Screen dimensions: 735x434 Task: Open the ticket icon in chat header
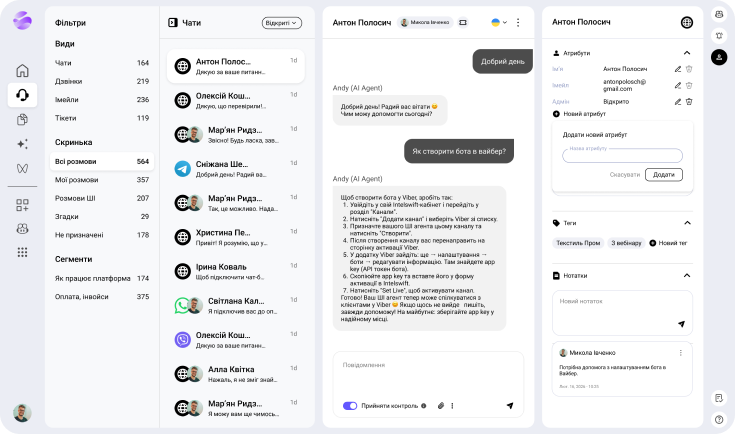[462, 22]
